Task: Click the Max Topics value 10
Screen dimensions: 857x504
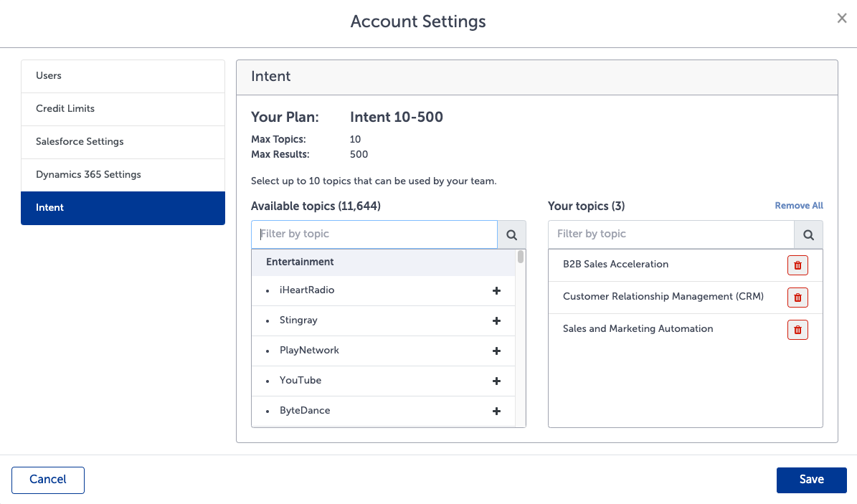Action: click(x=355, y=139)
